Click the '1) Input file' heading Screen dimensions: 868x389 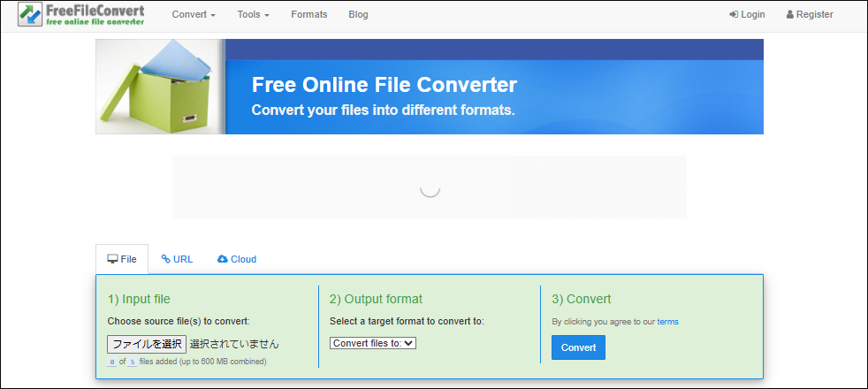(x=139, y=300)
